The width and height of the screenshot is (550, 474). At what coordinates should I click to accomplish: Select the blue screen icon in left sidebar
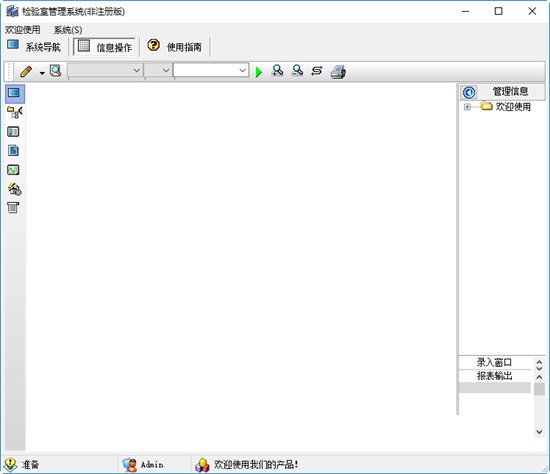[14, 93]
